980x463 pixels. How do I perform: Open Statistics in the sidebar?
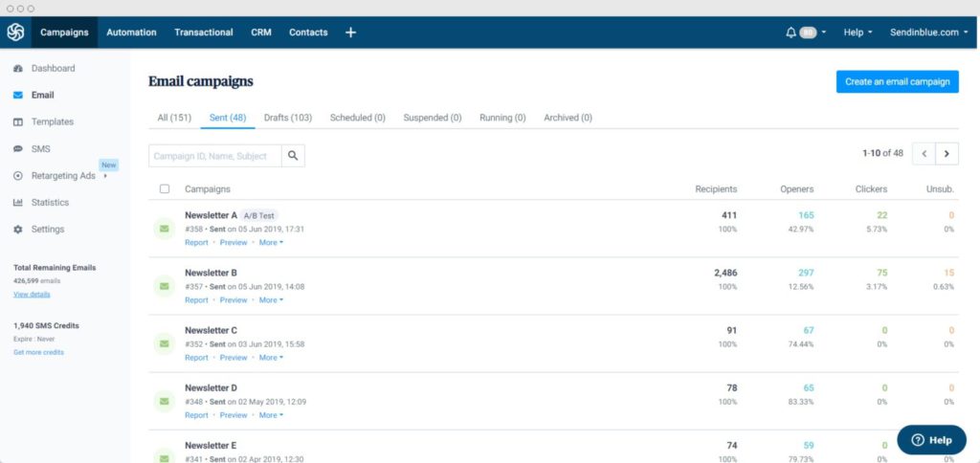tap(50, 203)
